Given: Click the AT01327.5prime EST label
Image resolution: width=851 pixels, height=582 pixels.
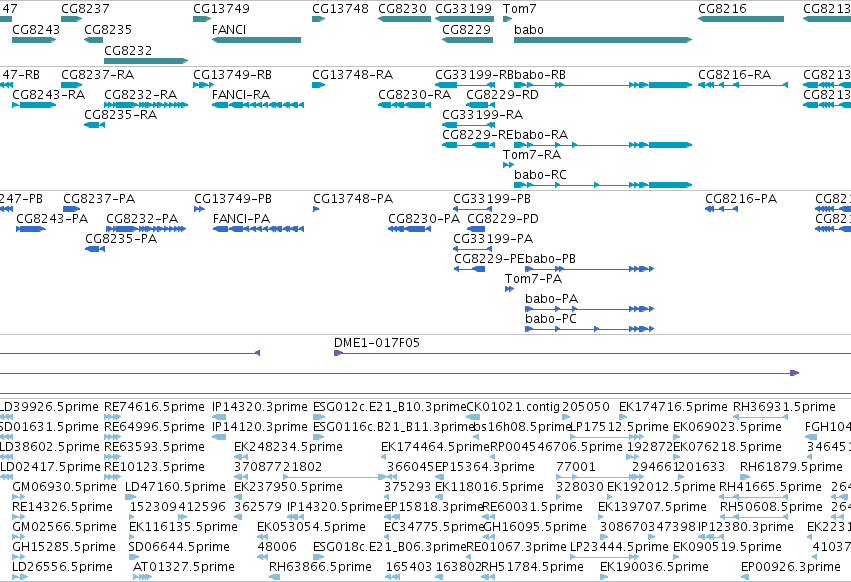Looking at the screenshot, I should pyautogui.click(x=183, y=567).
